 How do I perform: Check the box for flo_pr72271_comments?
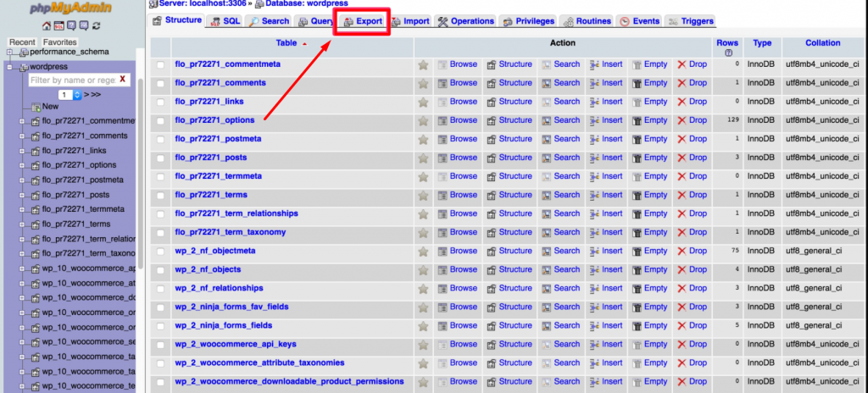[160, 84]
